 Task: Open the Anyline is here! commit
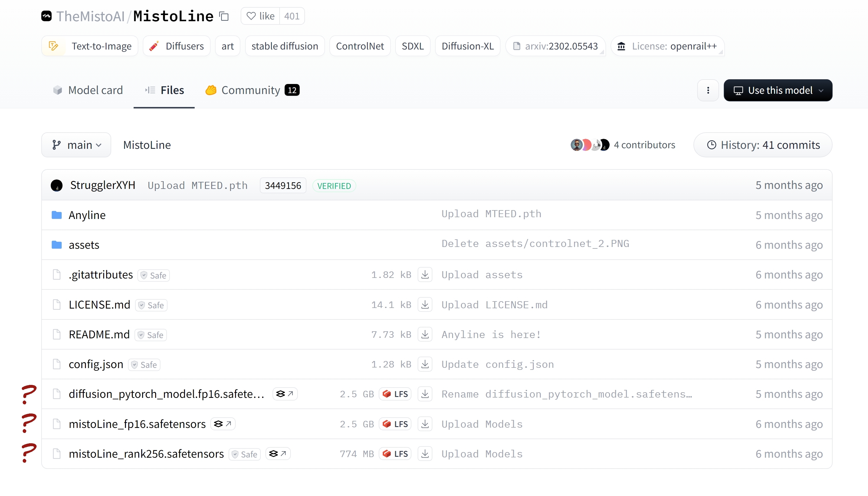click(x=491, y=334)
